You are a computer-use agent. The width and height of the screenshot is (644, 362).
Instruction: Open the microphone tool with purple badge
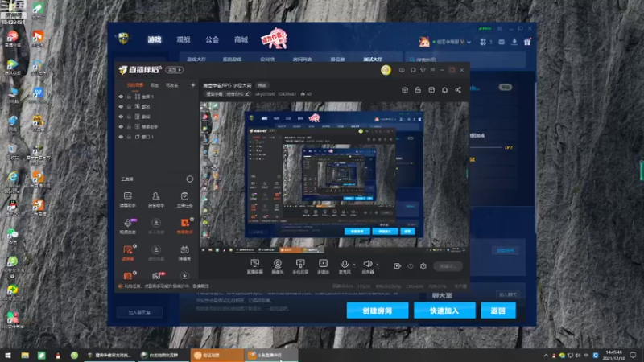pos(128,226)
